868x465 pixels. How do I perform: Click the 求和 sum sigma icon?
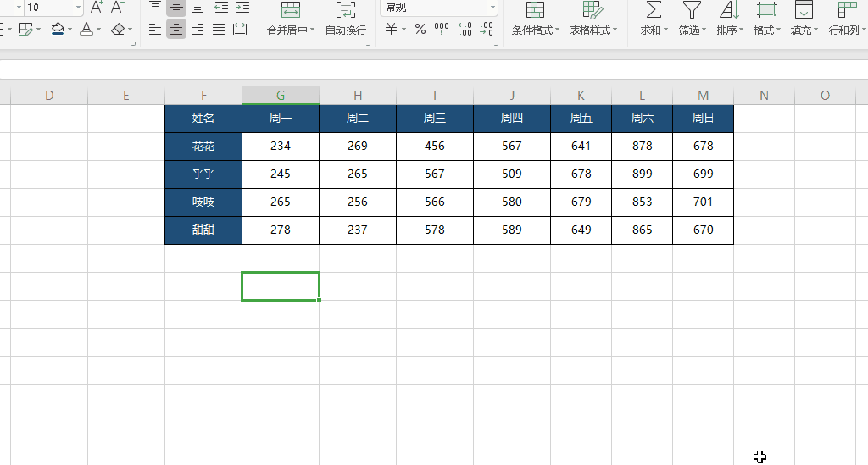[x=654, y=10]
